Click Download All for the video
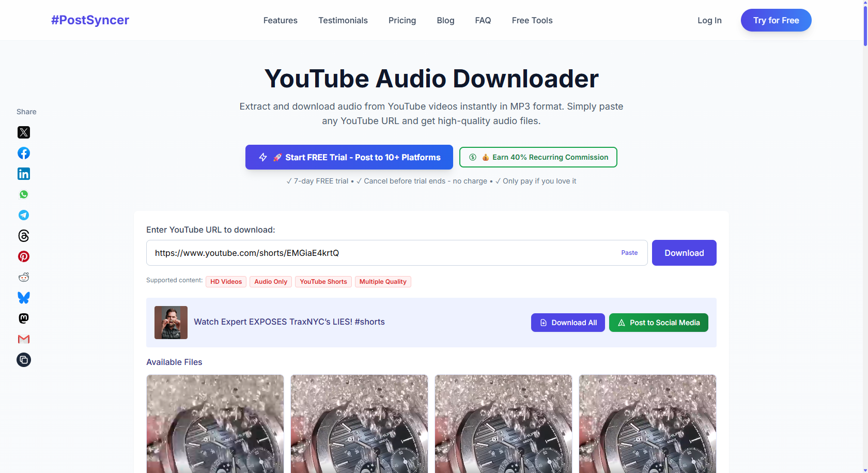Image resolution: width=868 pixels, height=473 pixels. pyautogui.click(x=567, y=322)
